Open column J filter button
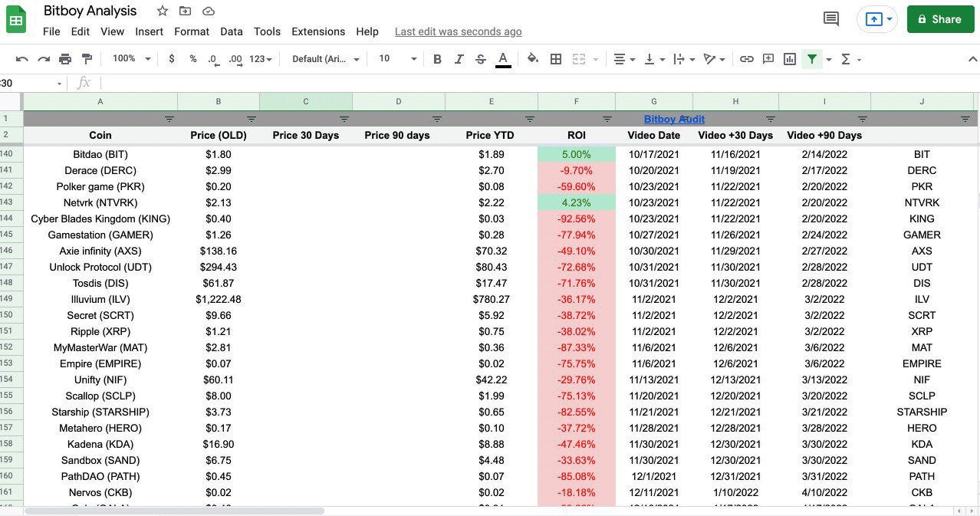This screenshot has height=516, width=980. [x=965, y=119]
